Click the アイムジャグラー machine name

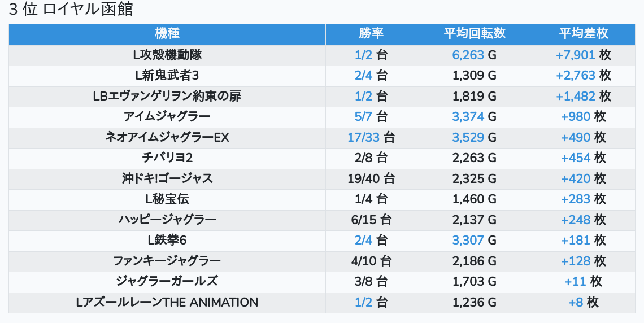point(167,117)
